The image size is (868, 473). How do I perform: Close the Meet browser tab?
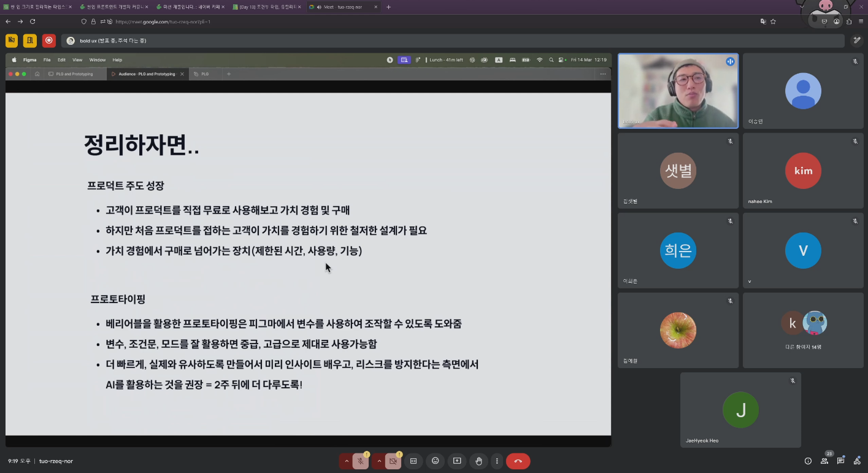pyautogui.click(x=375, y=7)
